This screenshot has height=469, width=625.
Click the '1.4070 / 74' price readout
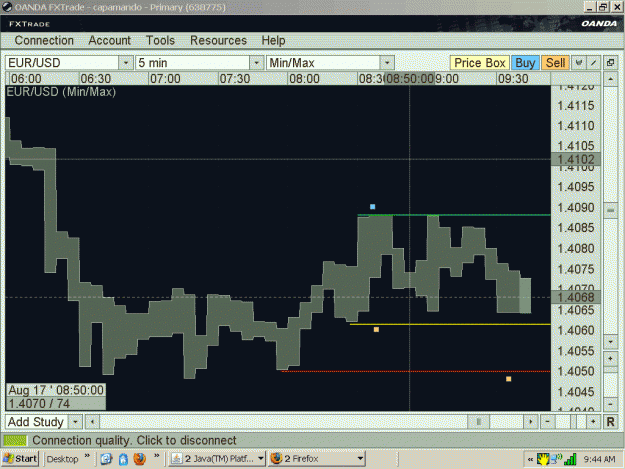pos(56,403)
